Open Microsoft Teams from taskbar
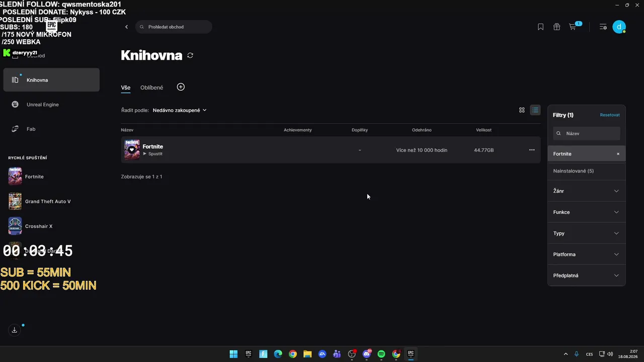 [x=337, y=354]
